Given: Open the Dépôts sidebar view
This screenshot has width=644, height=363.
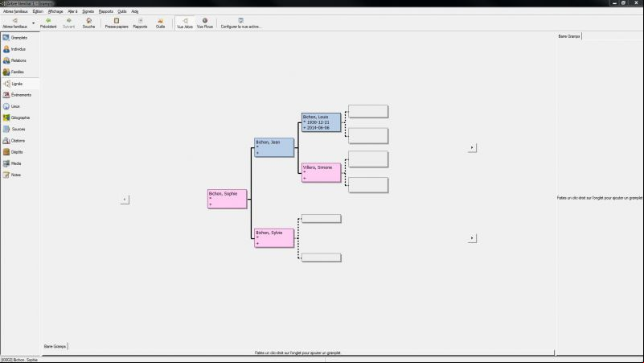Looking at the screenshot, I should (x=20, y=152).
